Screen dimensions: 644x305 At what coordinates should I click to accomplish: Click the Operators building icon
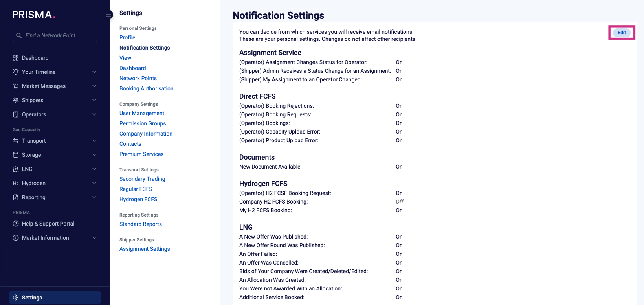(16, 114)
